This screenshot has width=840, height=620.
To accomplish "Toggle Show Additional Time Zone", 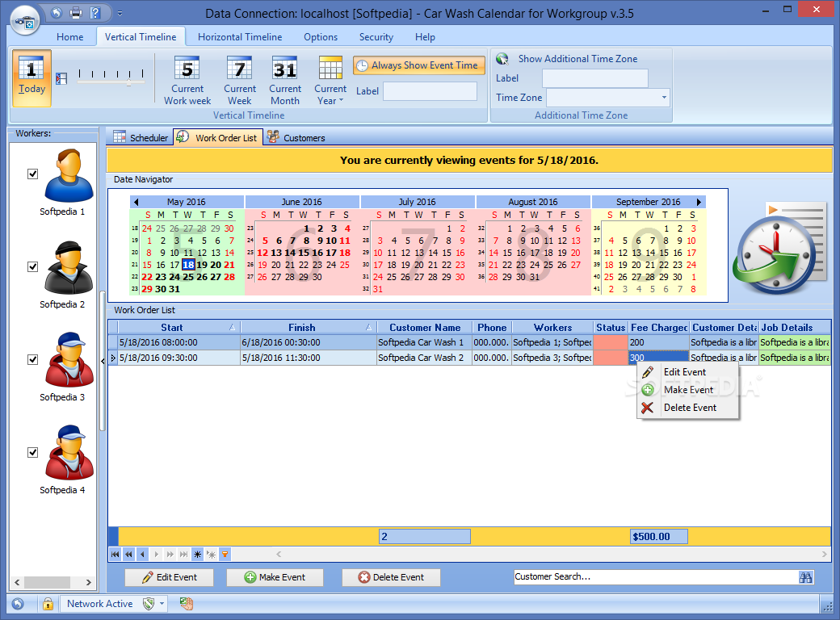I will (567, 59).
